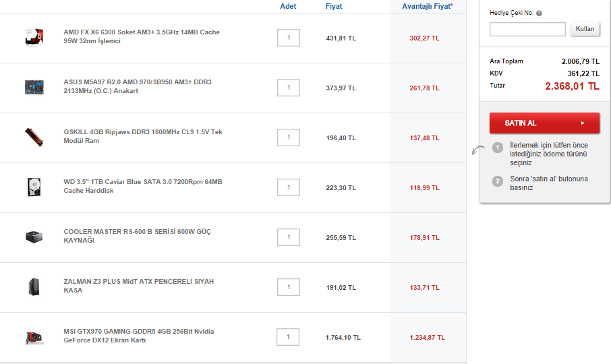Select the quantity box for ASUS M5A97 Anakart
This screenshot has height=364, width=611.
tap(289, 88)
